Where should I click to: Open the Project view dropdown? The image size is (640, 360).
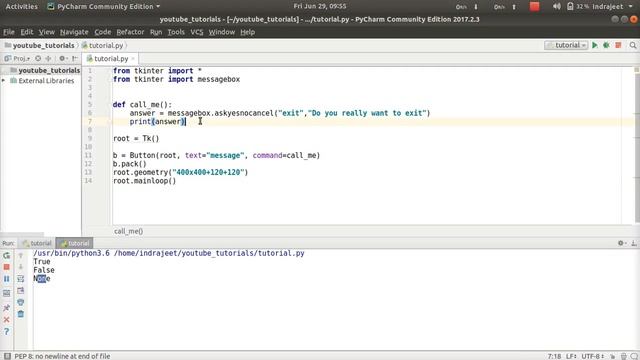coord(17,59)
